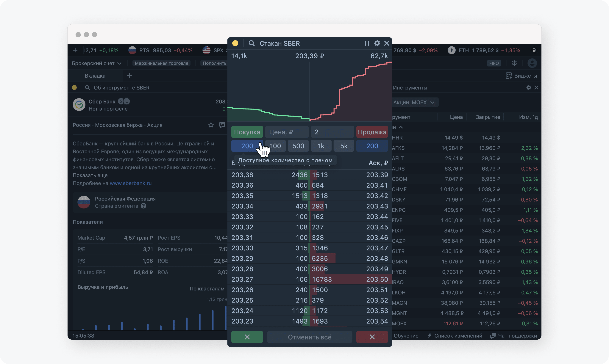Sort by Изм, 1д column header
The height and width of the screenshot is (364, 609).
(528, 117)
